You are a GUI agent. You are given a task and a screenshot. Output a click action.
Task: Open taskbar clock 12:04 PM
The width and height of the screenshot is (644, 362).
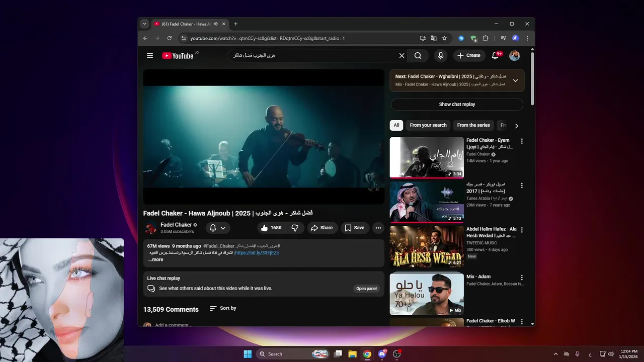tap(629, 354)
